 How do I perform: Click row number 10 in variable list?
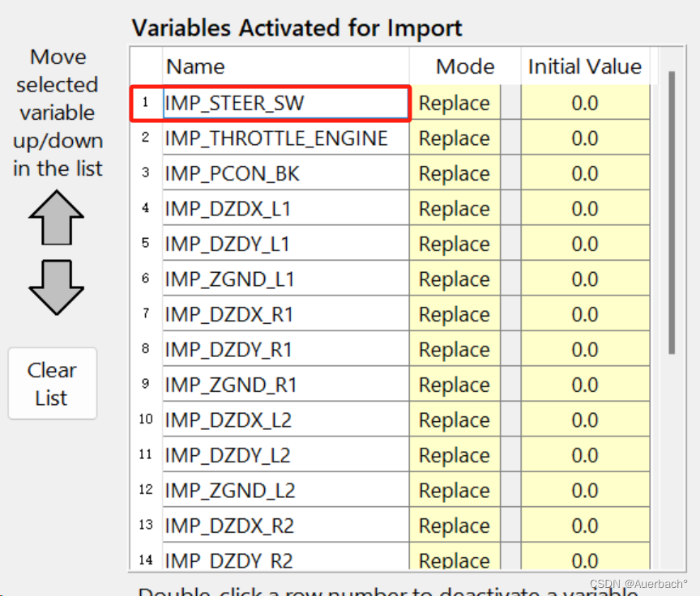[146, 419]
